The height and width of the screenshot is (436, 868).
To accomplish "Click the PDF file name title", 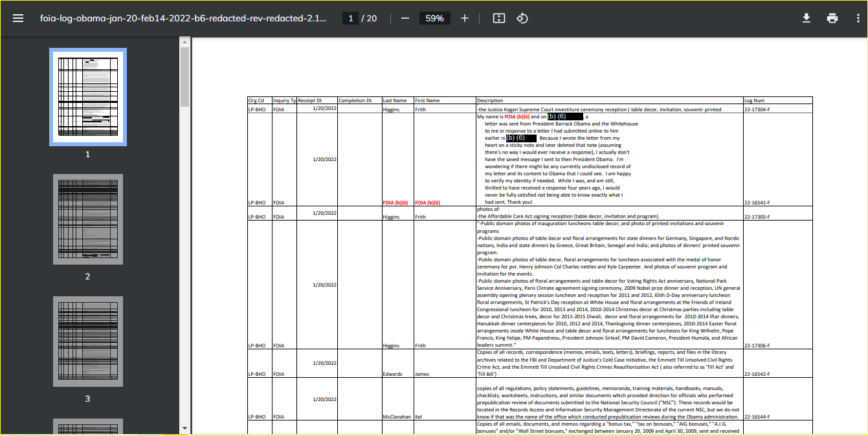I will 183,18.
